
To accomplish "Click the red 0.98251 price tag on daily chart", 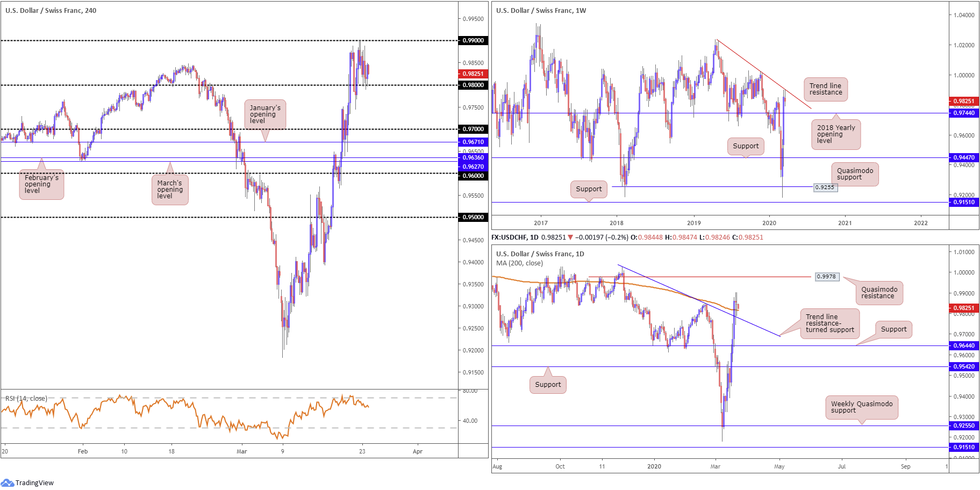I will pos(963,308).
